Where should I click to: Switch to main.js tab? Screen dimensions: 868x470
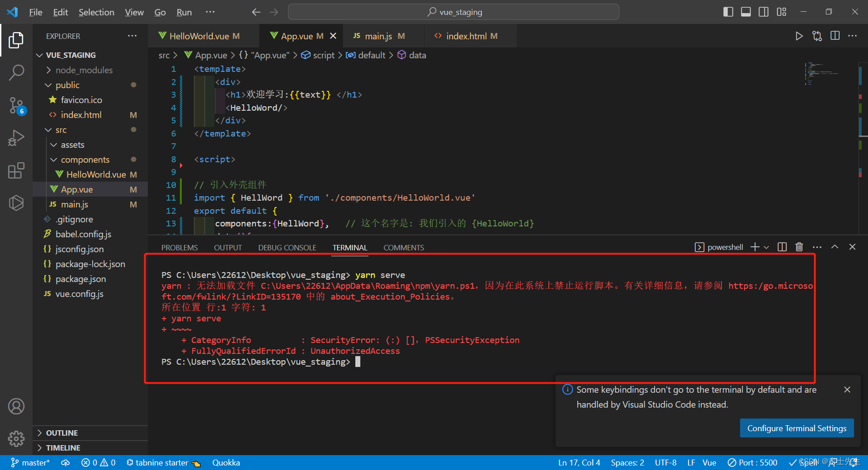pos(379,36)
